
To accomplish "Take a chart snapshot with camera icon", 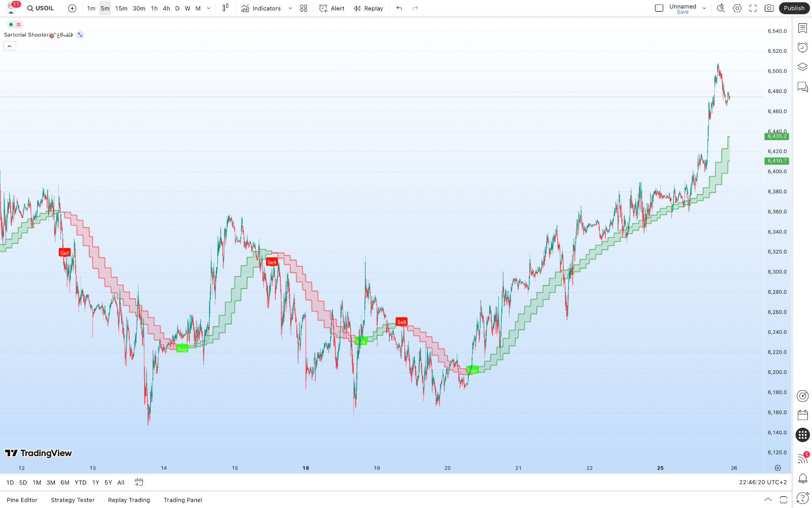I will pos(769,8).
